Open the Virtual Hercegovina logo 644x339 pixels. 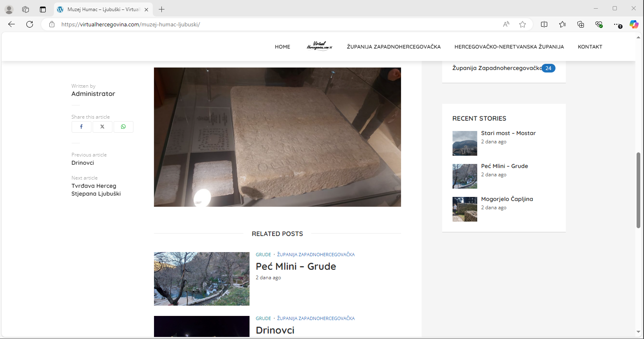(x=319, y=46)
